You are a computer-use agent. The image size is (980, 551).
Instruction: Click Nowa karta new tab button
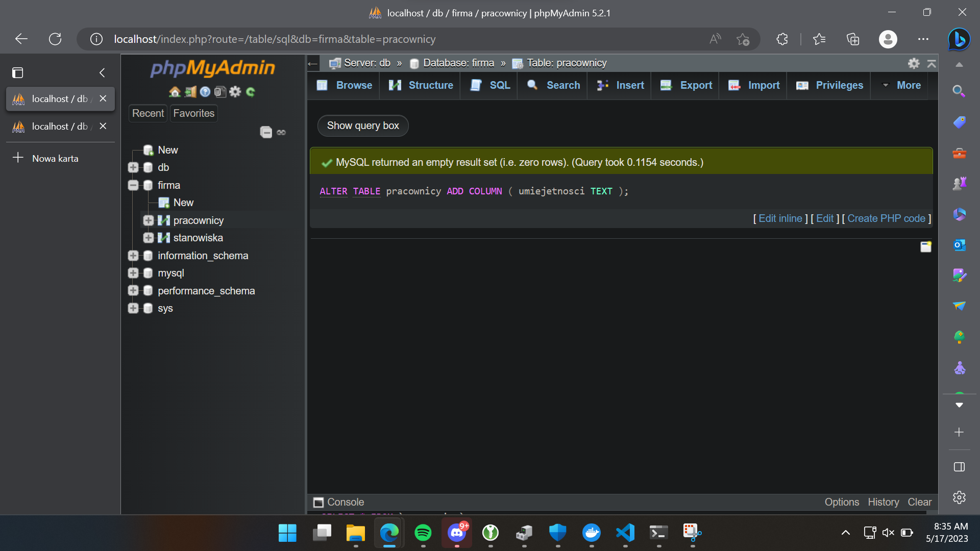tap(55, 158)
